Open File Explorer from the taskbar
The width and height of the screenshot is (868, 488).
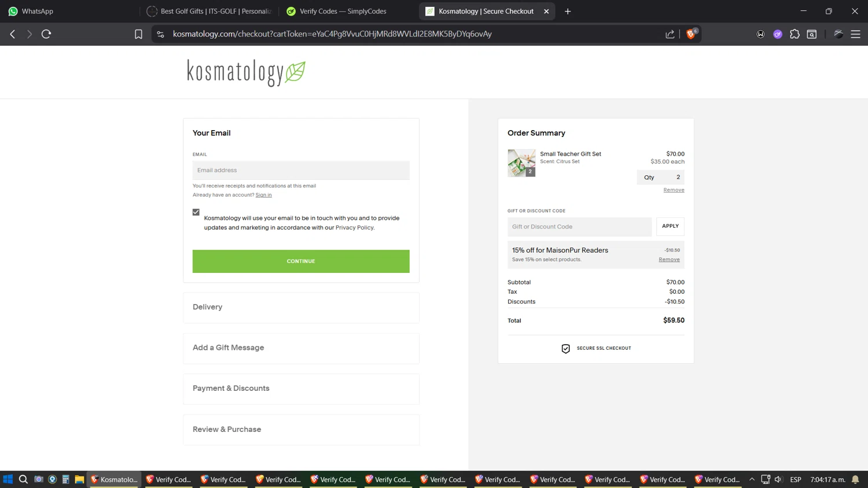(x=79, y=479)
